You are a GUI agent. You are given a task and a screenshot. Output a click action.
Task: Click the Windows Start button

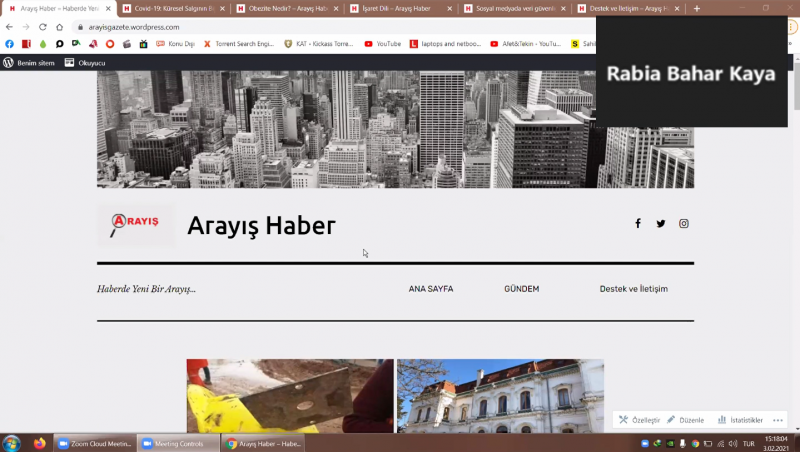pos(12,443)
